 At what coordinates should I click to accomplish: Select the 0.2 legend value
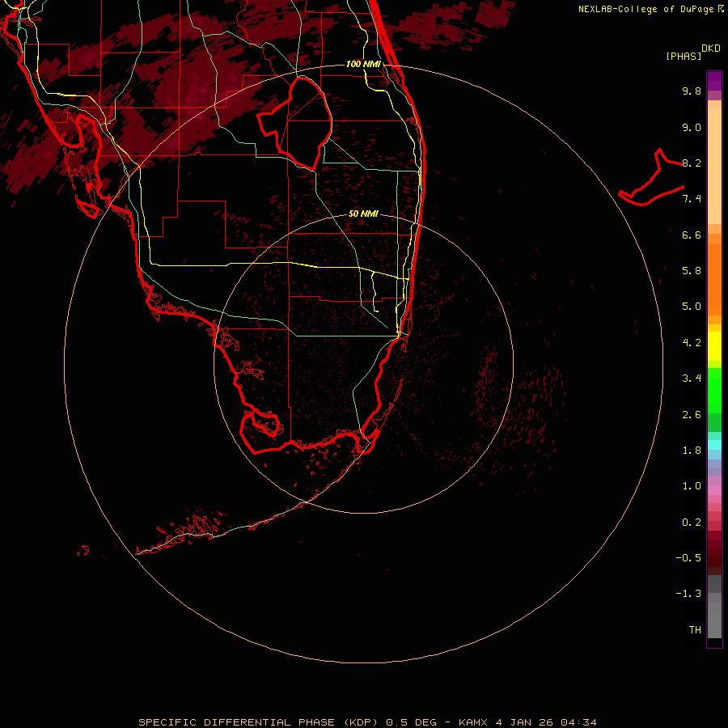692,523
